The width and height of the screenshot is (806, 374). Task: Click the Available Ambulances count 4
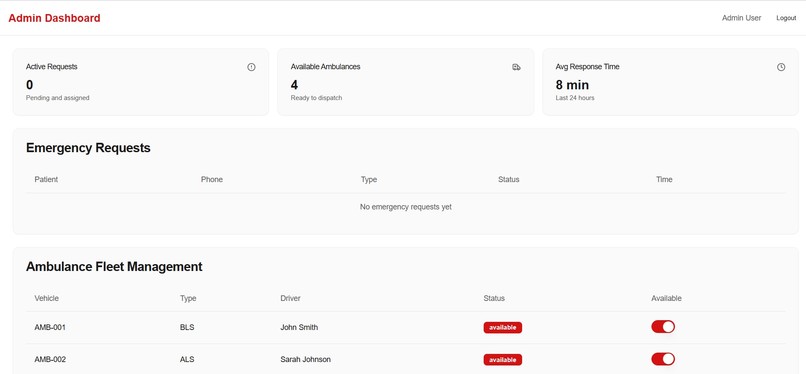click(294, 85)
